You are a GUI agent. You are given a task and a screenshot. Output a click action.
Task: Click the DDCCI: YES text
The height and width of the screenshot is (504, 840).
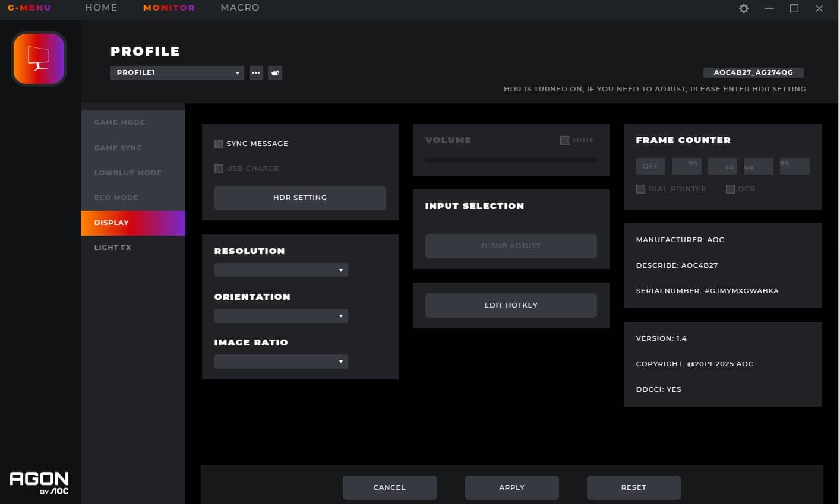tap(659, 389)
